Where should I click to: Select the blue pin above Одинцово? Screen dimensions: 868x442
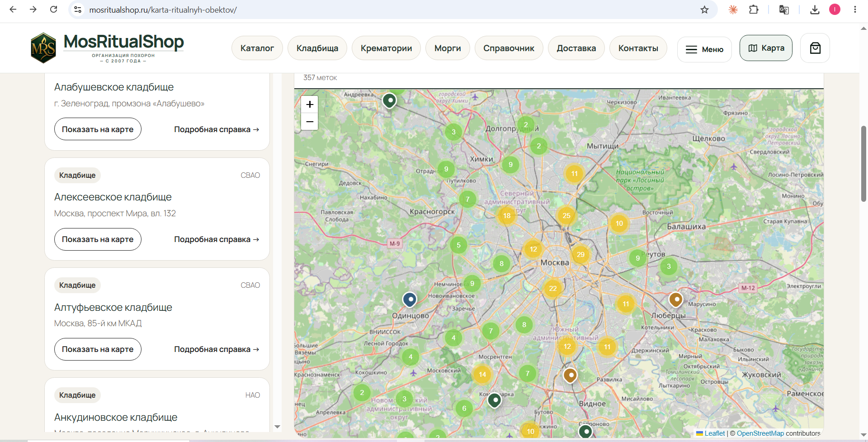410,299
